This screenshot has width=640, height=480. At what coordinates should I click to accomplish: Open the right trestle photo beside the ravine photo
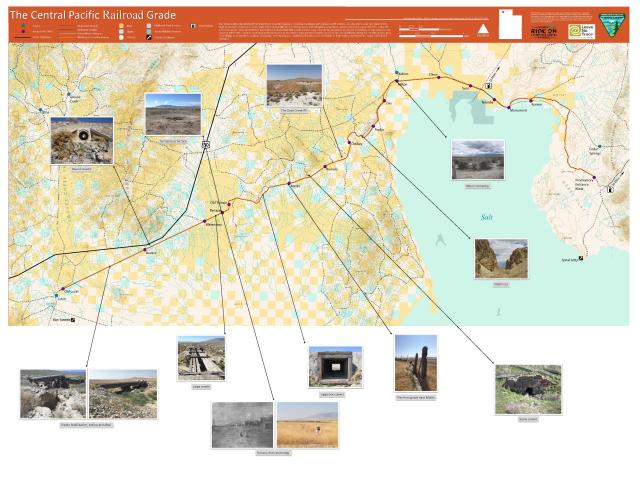(x=123, y=394)
